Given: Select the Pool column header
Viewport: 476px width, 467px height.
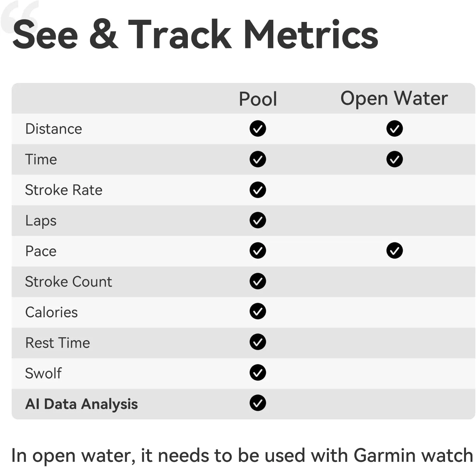Looking at the screenshot, I should pos(258,99).
